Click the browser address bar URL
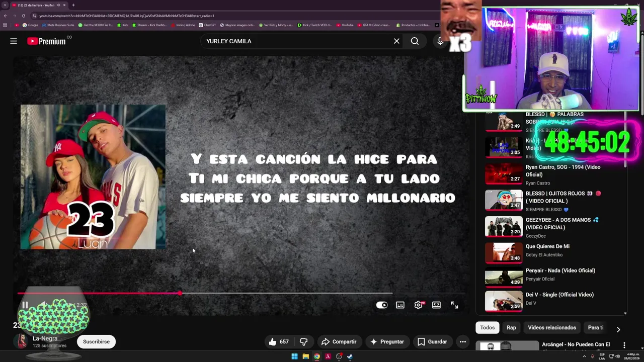The height and width of the screenshot is (362, 644). (127, 16)
